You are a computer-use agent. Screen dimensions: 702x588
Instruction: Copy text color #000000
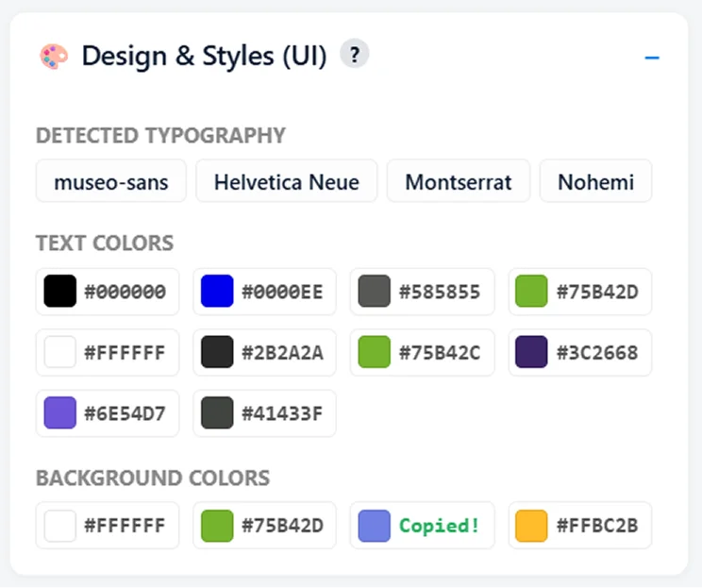pos(108,292)
